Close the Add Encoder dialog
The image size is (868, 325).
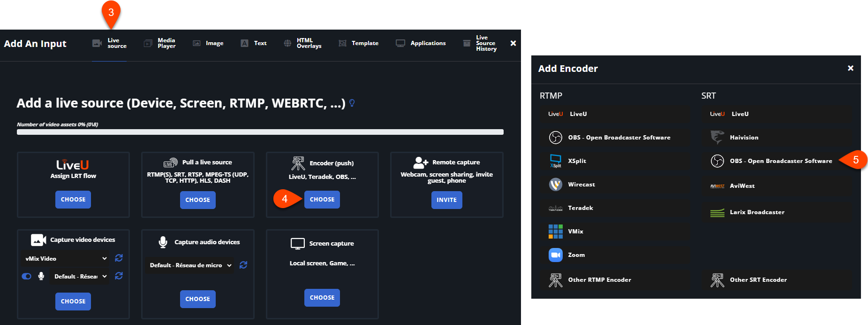pyautogui.click(x=851, y=68)
